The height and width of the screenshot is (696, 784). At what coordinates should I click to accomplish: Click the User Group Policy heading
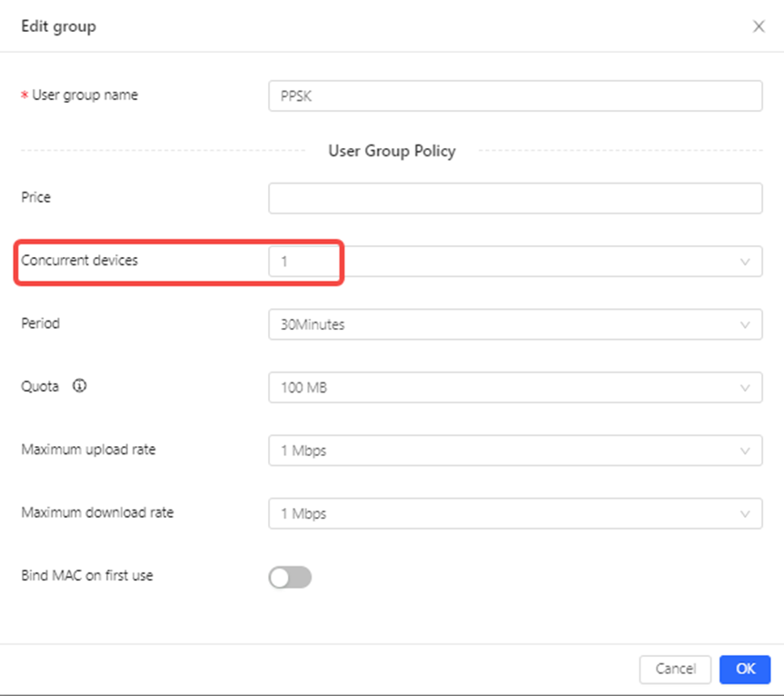[392, 151]
